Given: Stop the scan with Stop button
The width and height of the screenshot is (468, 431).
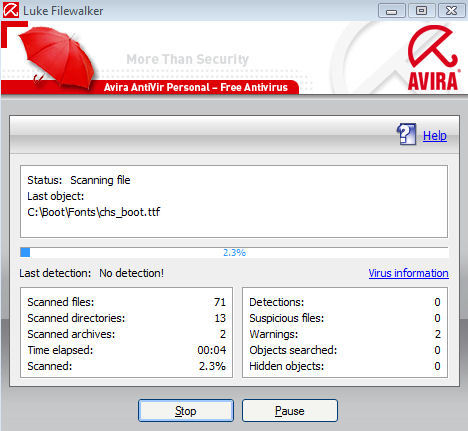Looking at the screenshot, I should [186, 411].
